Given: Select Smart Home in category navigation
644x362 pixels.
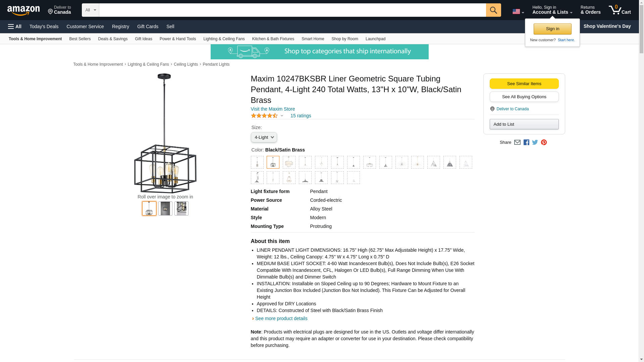Looking at the screenshot, I should 313,39.
